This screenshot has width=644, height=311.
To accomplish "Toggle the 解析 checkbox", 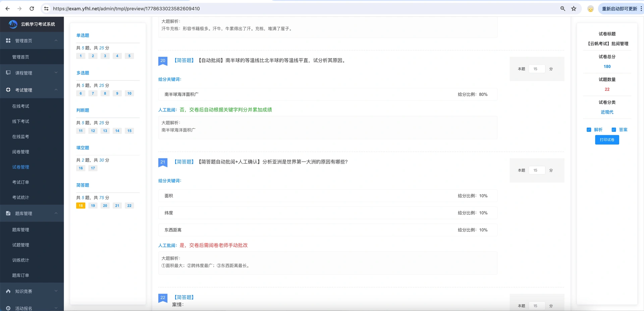I will [589, 130].
